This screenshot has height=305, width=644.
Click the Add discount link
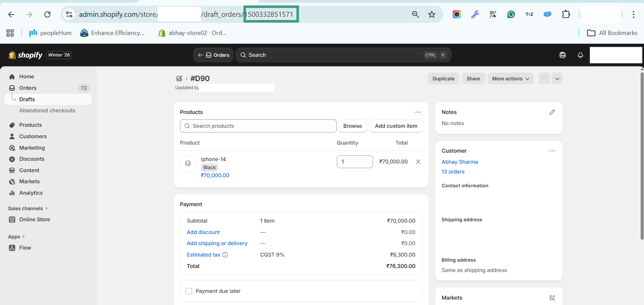[x=203, y=232]
